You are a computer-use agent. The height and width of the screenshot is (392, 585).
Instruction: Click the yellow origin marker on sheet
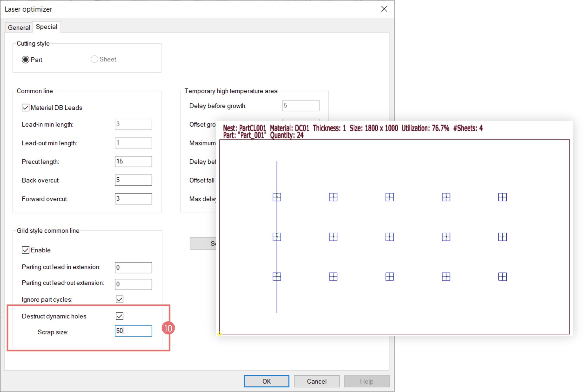(x=219, y=334)
